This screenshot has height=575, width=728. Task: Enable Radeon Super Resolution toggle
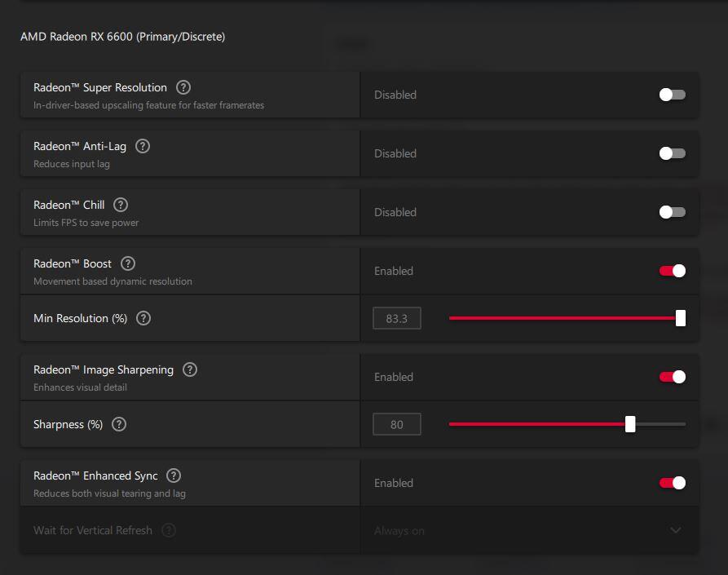(x=673, y=95)
